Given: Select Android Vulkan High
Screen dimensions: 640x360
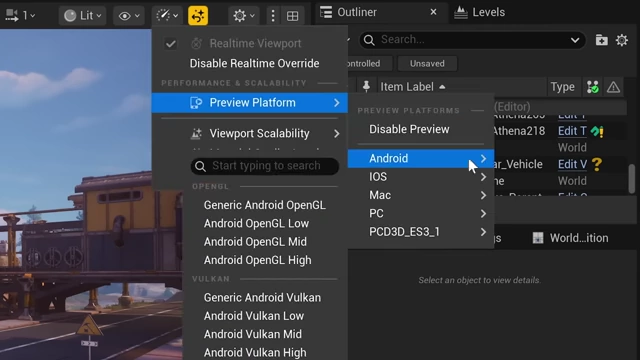Looking at the screenshot, I should [255, 352].
